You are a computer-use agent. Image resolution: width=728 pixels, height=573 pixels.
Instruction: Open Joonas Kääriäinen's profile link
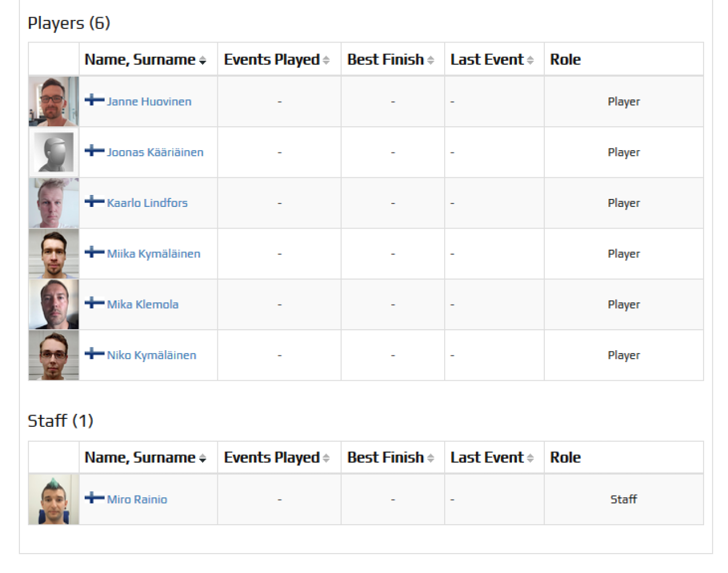[x=155, y=152]
